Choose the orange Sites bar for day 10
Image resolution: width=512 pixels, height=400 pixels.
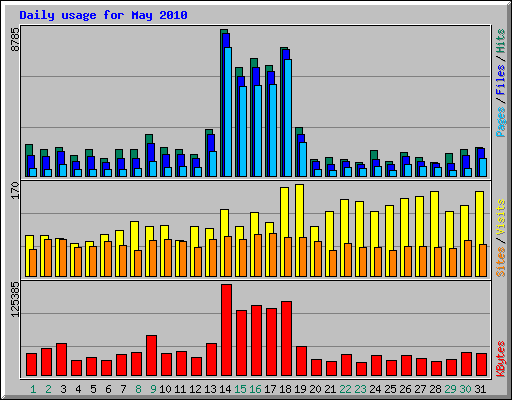coord(168,258)
